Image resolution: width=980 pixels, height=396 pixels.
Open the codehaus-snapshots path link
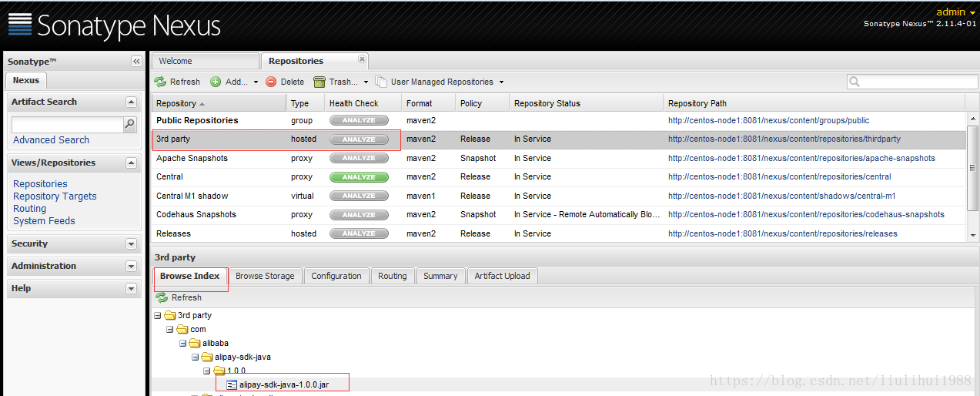coord(806,215)
